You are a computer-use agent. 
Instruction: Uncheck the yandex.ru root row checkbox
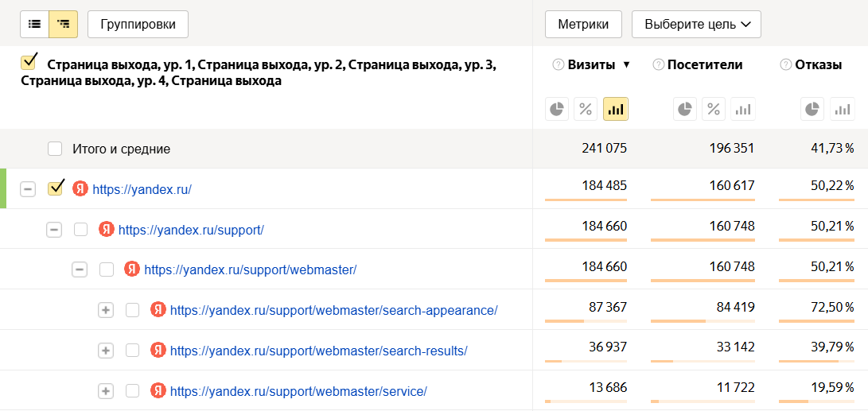tap(55, 189)
